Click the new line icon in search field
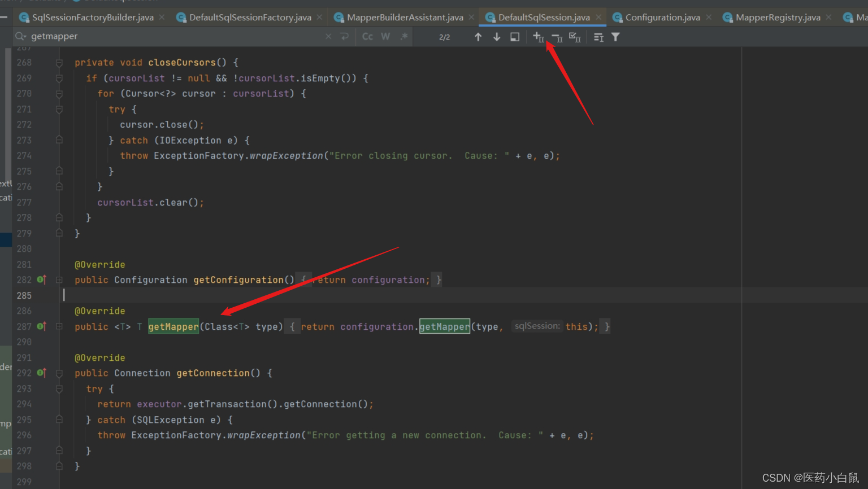 (x=345, y=37)
